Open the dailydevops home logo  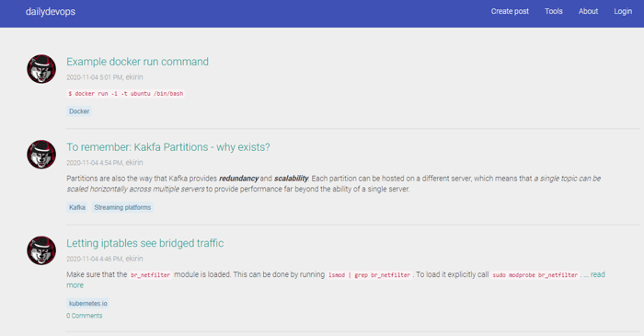pyautogui.click(x=50, y=11)
